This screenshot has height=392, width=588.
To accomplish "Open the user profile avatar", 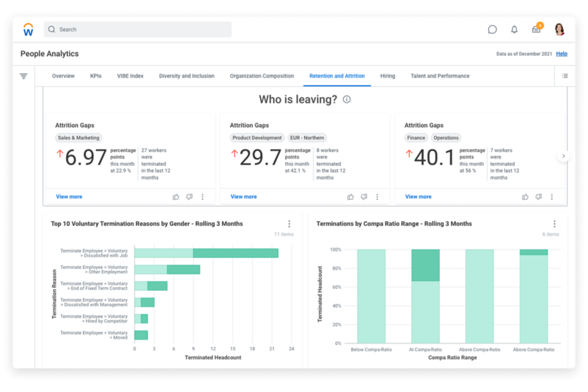I will click(559, 29).
